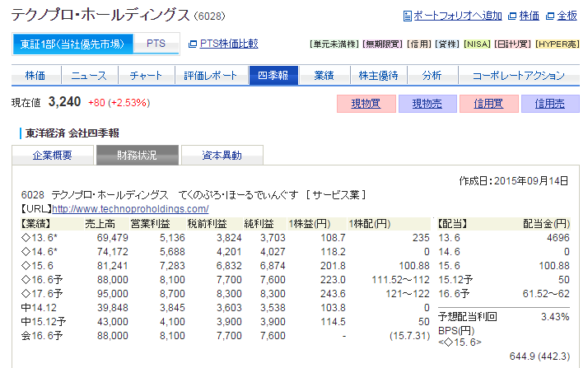This screenshot has height=368, width=588.
Task: Open コーポレートアクション tab
Action: pos(519,75)
